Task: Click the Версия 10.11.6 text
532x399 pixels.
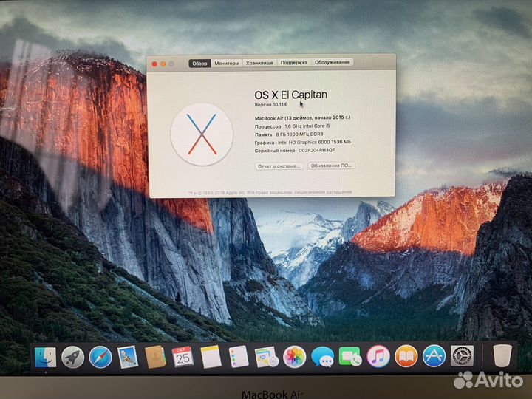Action: (x=271, y=105)
